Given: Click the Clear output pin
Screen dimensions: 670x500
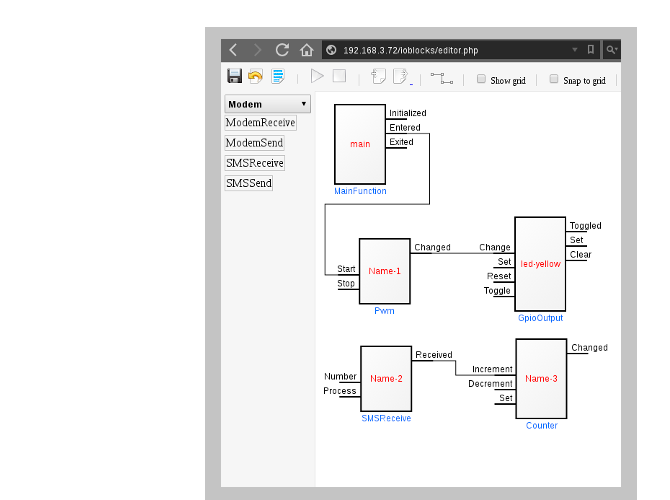Looking at the screenshot, I should point(580,255).
